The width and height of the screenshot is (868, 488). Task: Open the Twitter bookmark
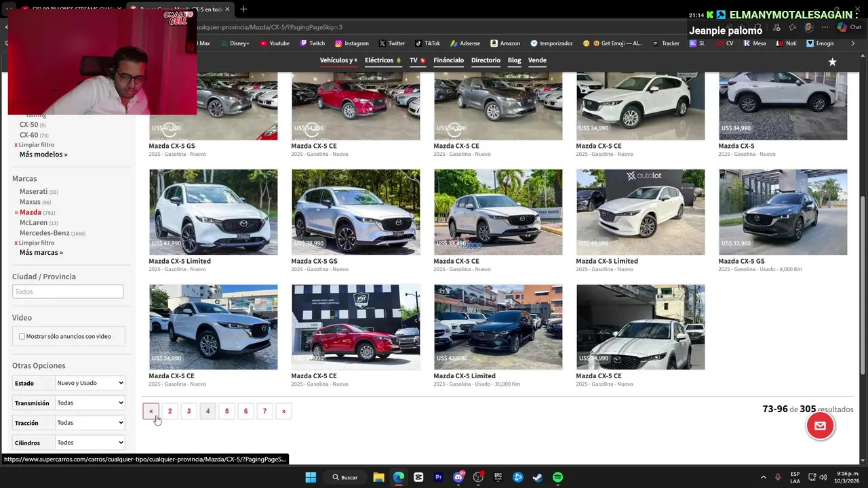(392, 43)
